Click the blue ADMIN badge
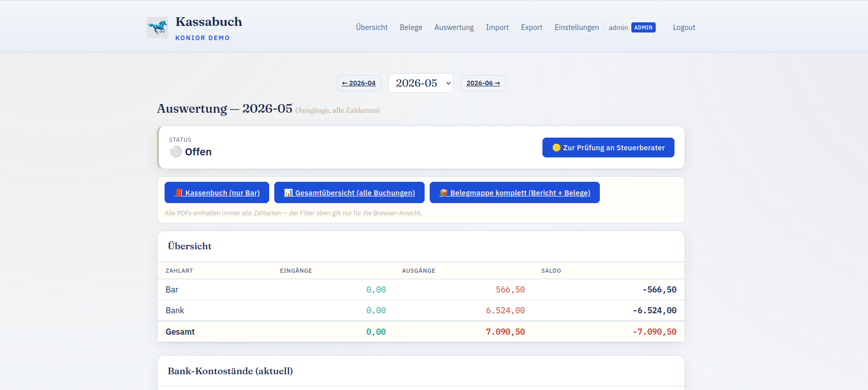Screen dimensions: 868x390 point(644,27)
